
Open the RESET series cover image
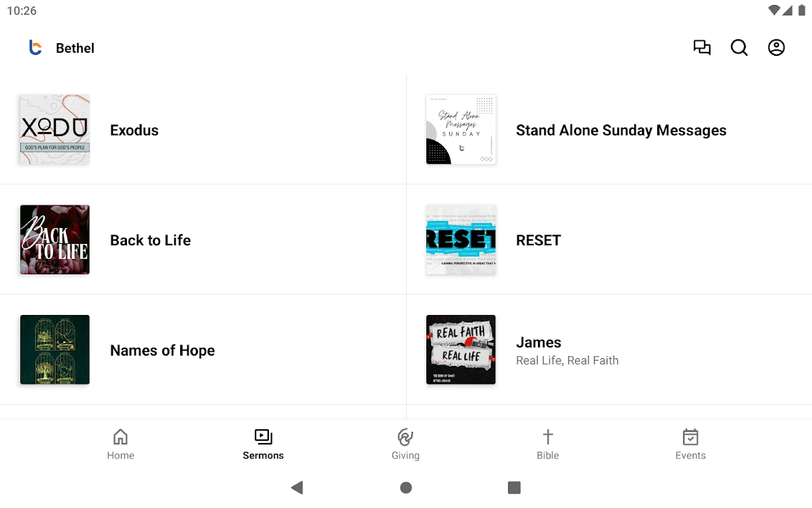461,239
